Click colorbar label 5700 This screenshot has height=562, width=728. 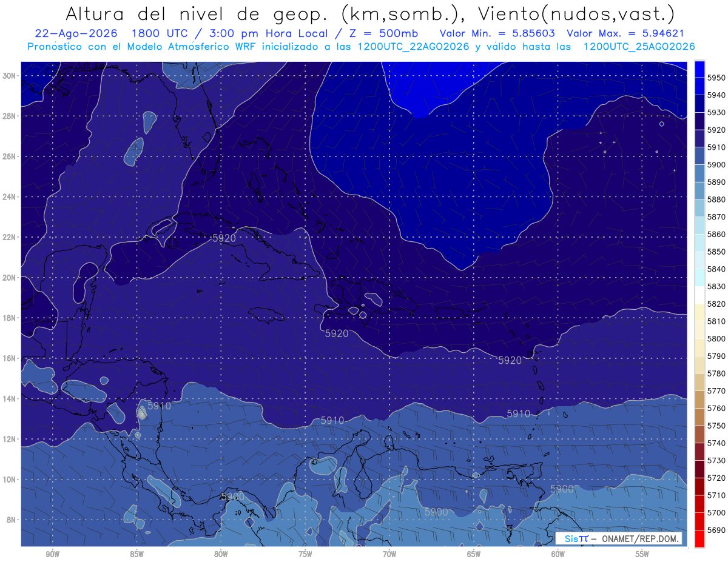716,513
